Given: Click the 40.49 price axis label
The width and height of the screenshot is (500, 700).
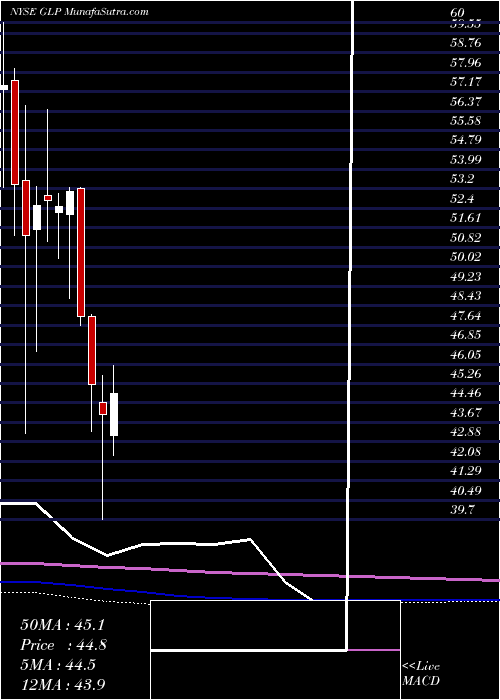Looking at the screenshot, I should coord(465,491).
